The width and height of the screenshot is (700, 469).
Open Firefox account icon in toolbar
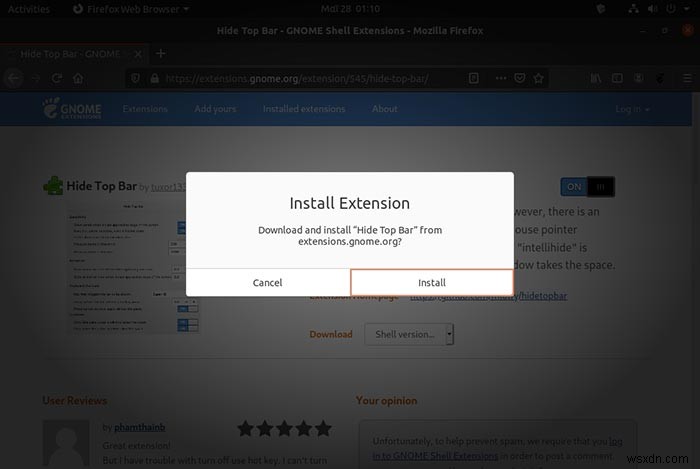pos(639,79)
